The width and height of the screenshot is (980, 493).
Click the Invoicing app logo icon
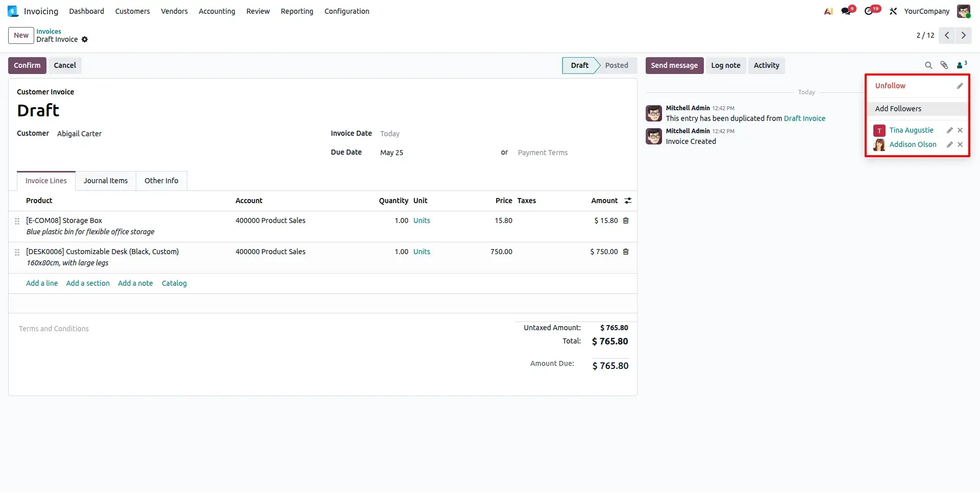click(x=13, y=11)
